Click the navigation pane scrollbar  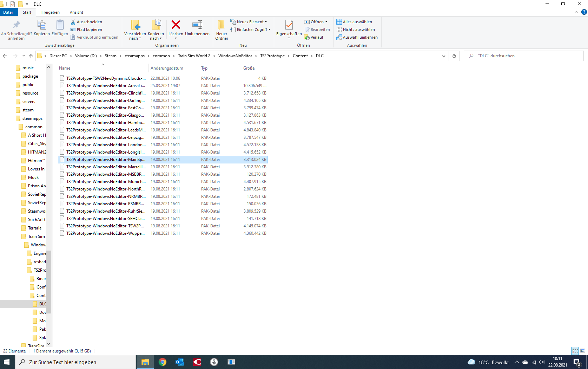[x=49, y=281]
